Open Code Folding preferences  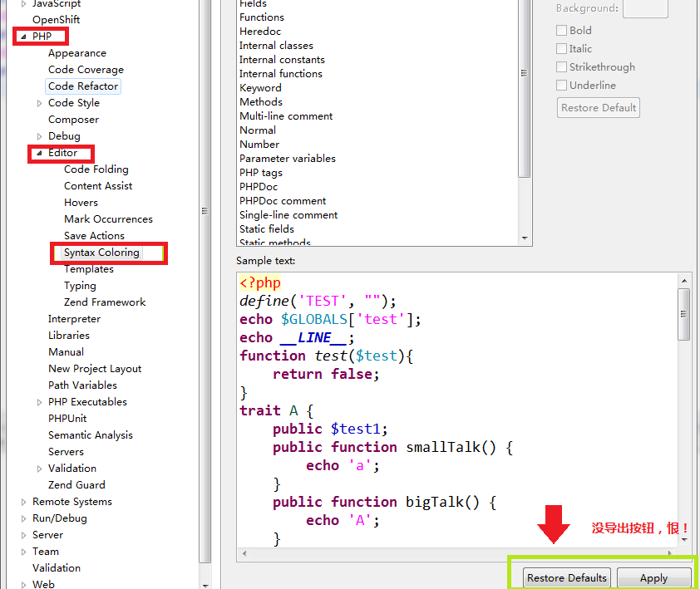[96, 169]
